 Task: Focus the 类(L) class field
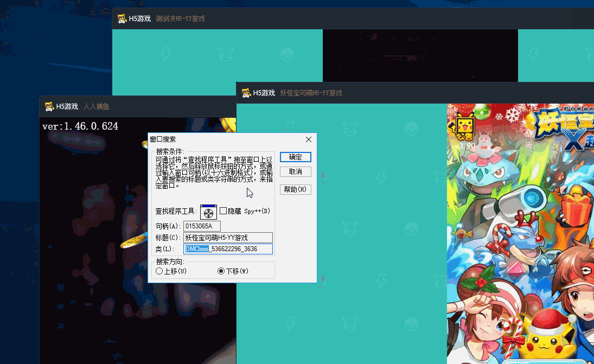point(228,249)
